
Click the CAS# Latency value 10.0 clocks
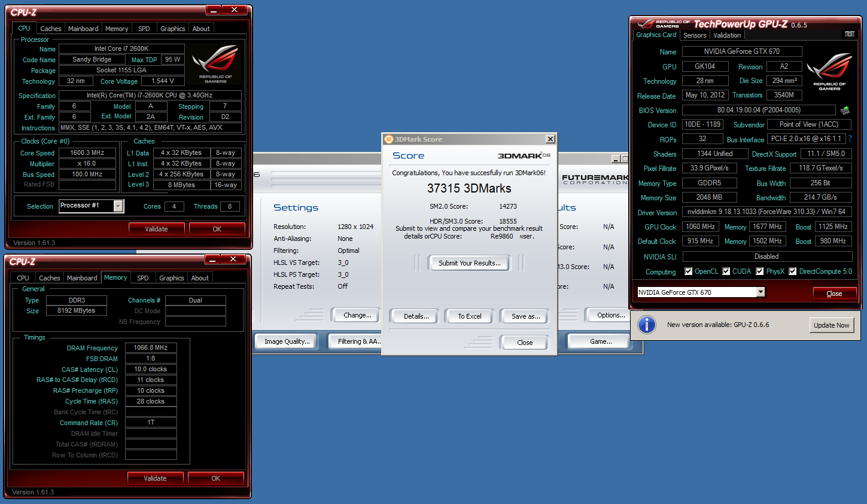[151, 369]
